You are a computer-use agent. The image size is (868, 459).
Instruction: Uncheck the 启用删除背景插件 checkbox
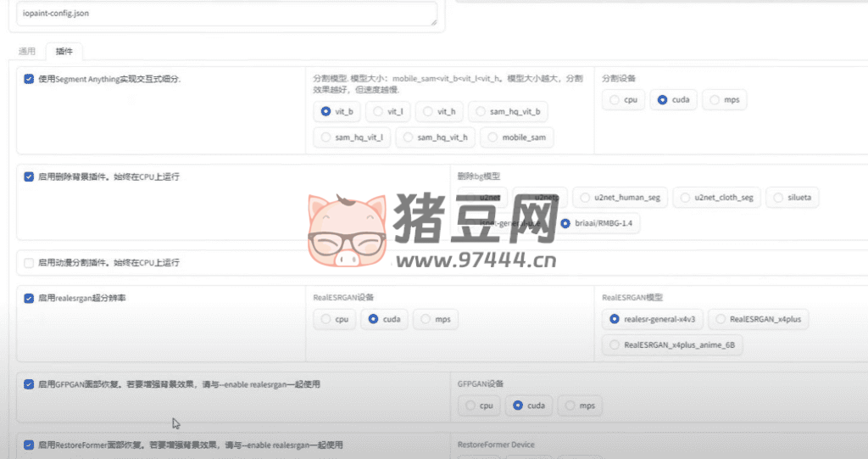pyautogui.click(x=29, y=177)
